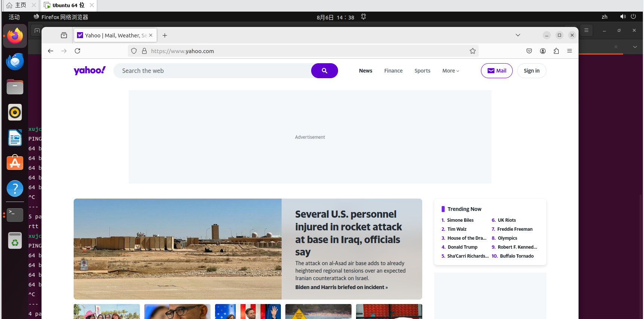
Task: Open trending topic Donald Trump
Action: 463,247
